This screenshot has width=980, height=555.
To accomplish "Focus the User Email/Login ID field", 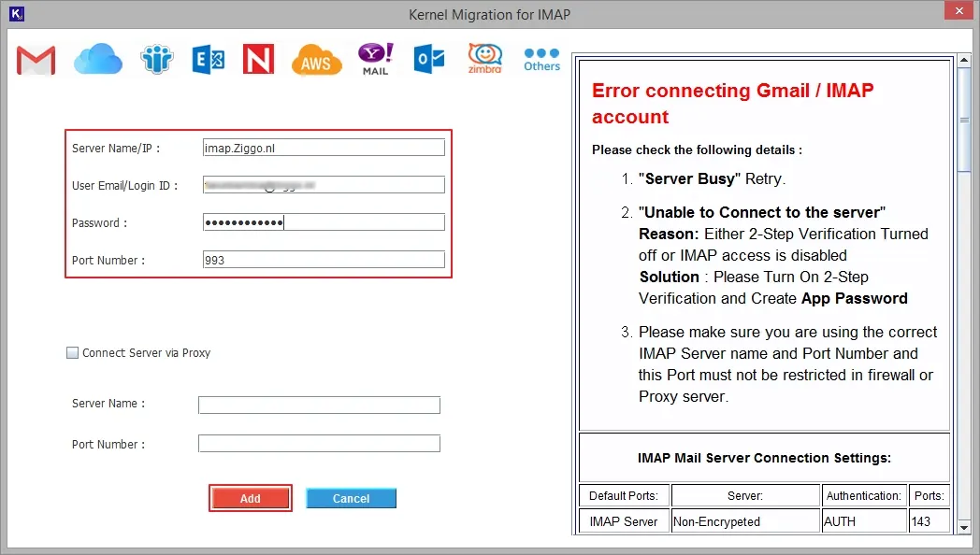I will [x=324, y=185].
